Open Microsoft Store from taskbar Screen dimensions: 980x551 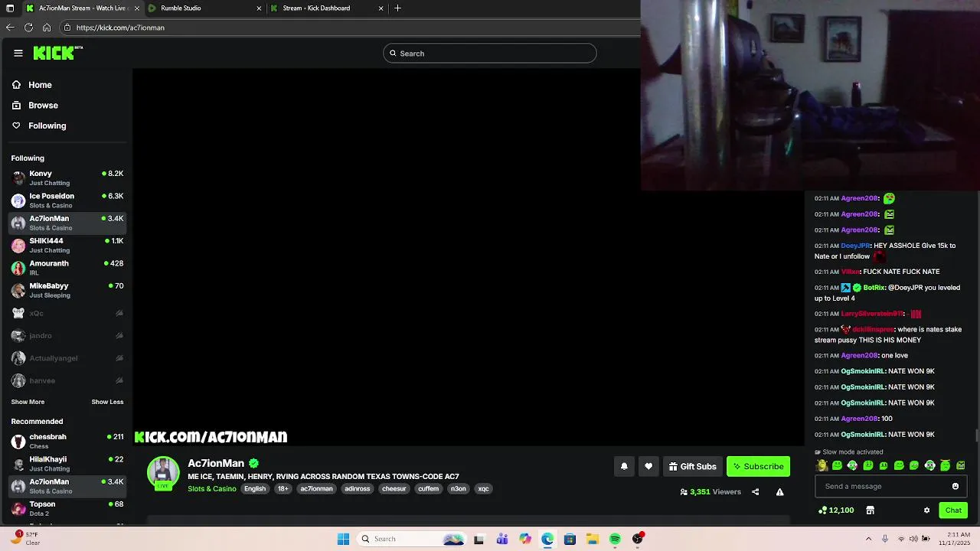pos(570,539)
